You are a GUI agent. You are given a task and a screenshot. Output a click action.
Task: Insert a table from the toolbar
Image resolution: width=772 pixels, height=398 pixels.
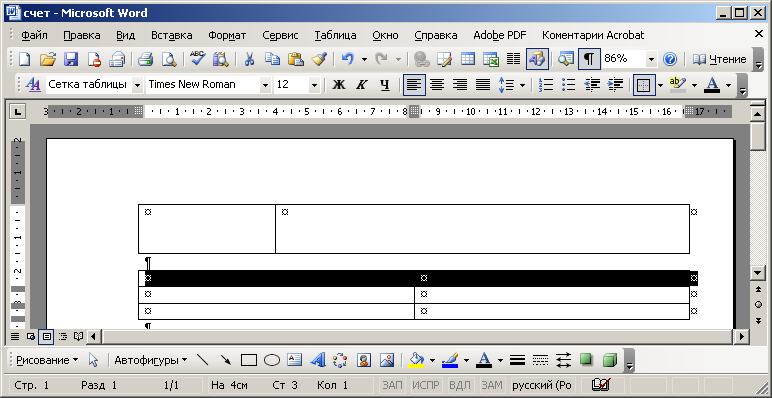[x=468, y=59]
